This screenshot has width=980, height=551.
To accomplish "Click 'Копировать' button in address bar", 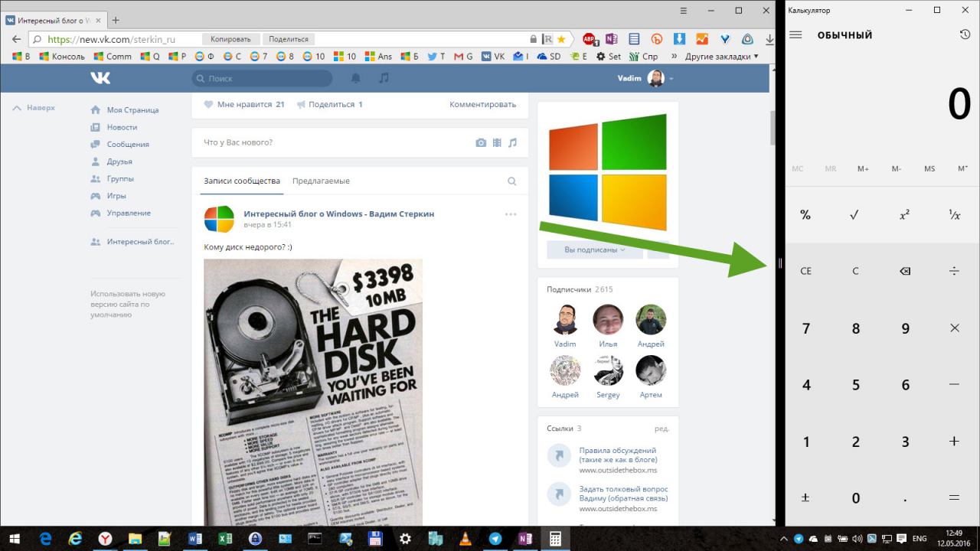I will [230, 39].
